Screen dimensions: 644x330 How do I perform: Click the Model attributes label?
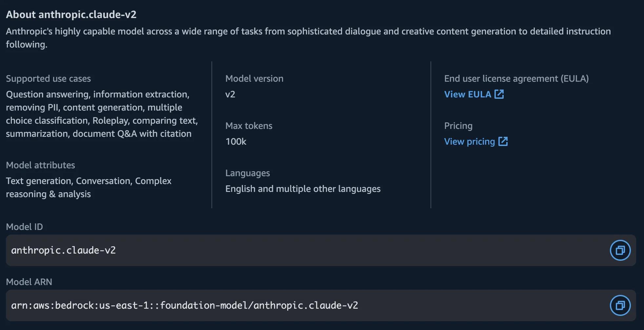click(40, 165)
